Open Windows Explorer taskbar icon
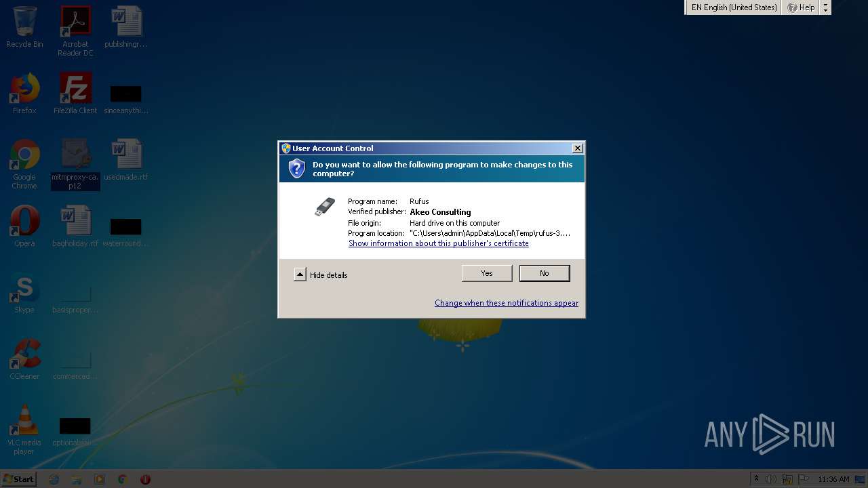The height and width of the screenshot is (488, 868). tap(77, 479)
